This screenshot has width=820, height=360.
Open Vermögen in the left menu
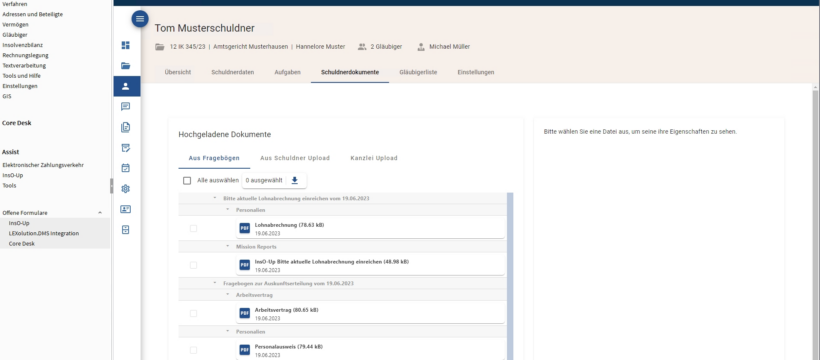pyautogui.click(x=15, y=24)
